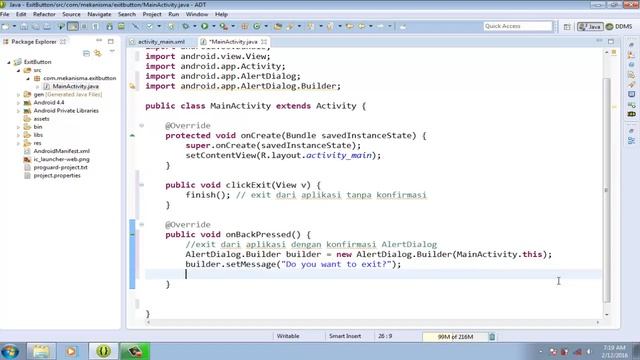Switch to the DDMS perspective
640x360 pixels.
[619, 27]
